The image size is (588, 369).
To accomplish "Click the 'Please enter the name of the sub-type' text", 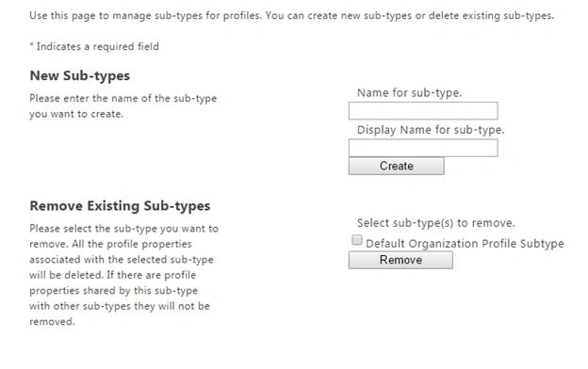I will click(123, 106).
